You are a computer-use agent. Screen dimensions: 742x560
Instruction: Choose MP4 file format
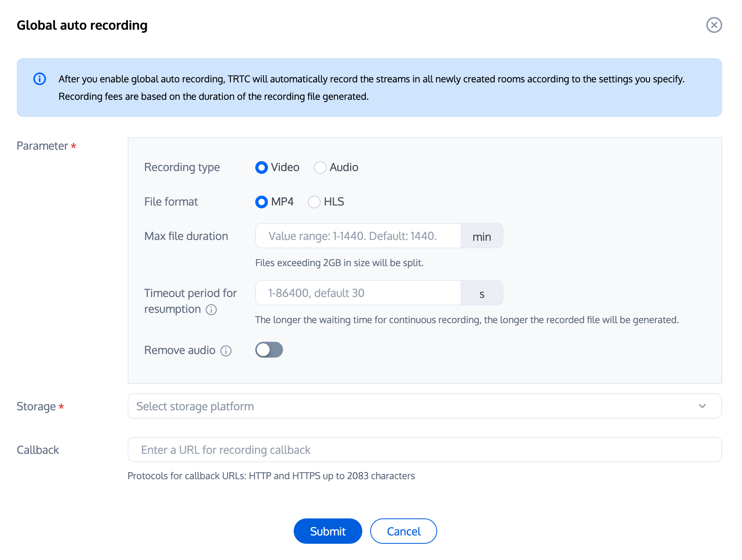point(262,202)
